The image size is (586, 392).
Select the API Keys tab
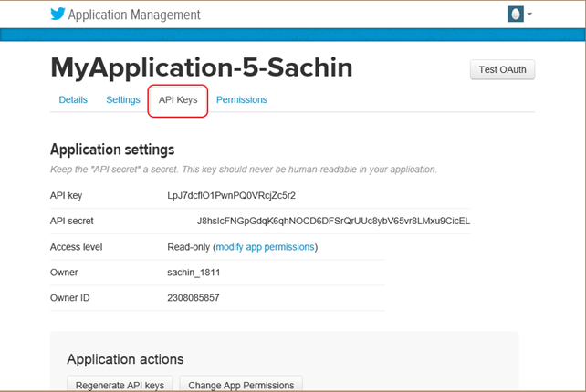tap(178, 100)
